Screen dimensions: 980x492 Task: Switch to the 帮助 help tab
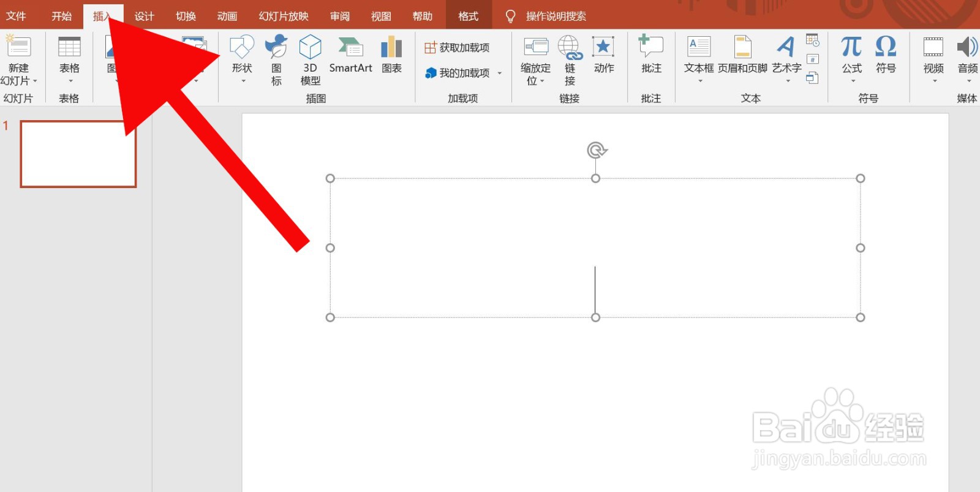423,17
